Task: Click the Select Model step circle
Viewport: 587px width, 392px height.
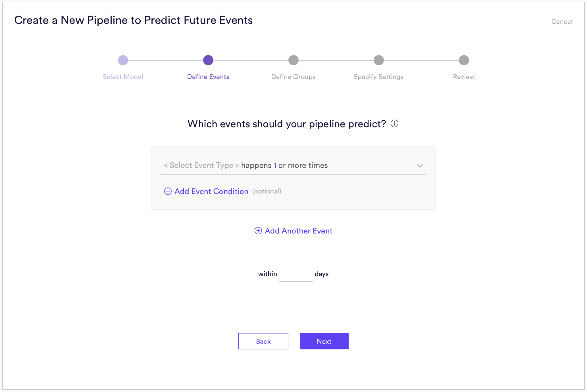Action: point(123,60)
